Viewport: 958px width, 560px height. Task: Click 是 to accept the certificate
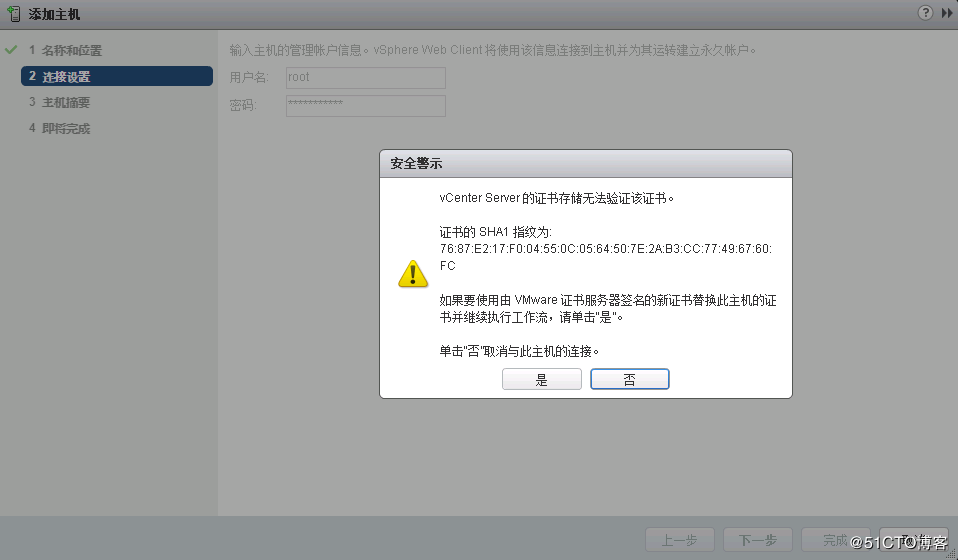click(x=541, y=379)
